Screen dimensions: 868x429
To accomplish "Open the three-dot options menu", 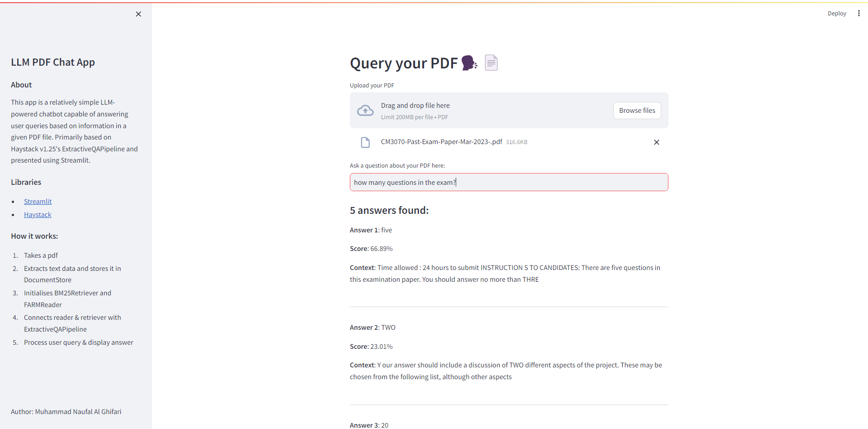I will point(859,13).
